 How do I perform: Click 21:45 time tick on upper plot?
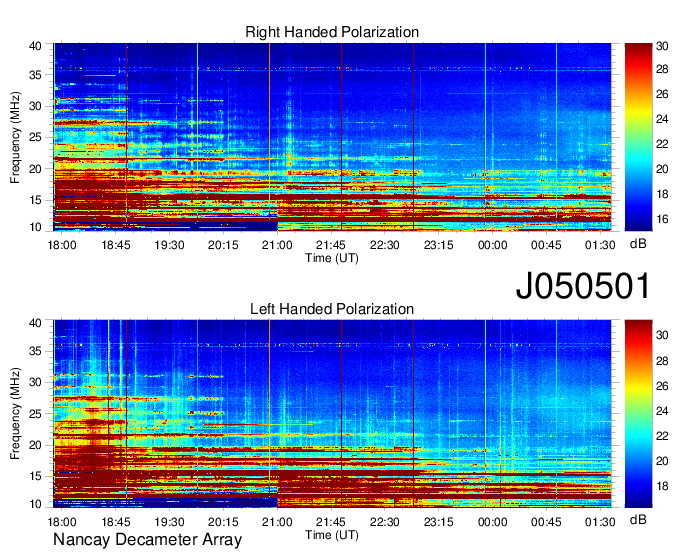pyautogui.click(x=331, y=245)
